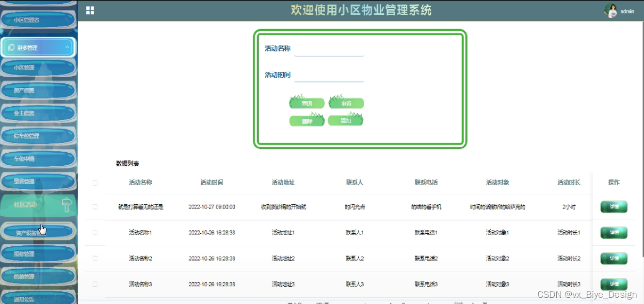Select all rows with header checkbox
This screenshot has width=644, height=304.
coord(95,183)
